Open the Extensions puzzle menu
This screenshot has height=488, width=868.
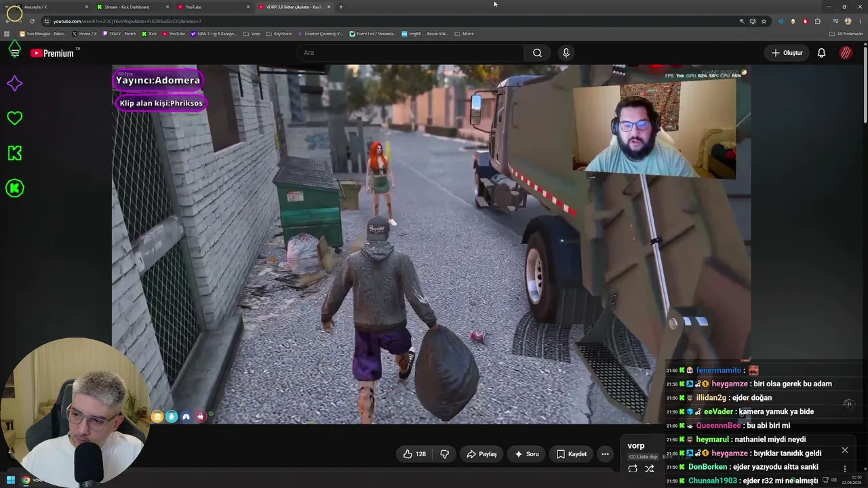tap(818, 21)
